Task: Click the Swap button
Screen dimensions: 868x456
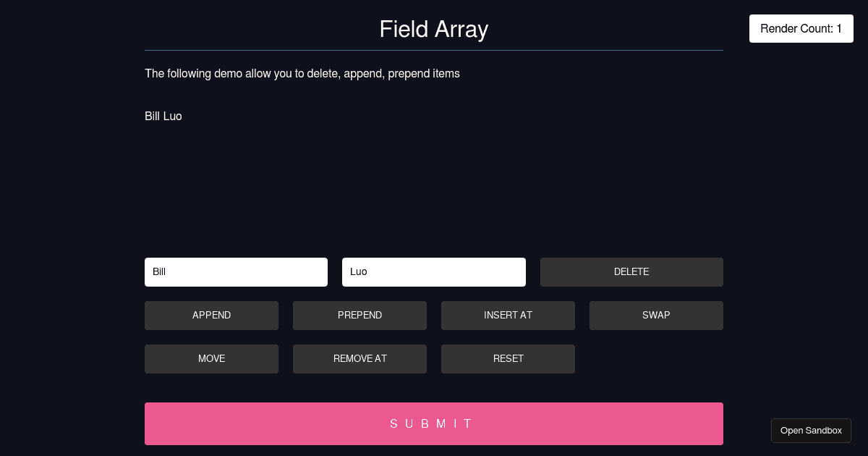Action: tap(656, 316)
